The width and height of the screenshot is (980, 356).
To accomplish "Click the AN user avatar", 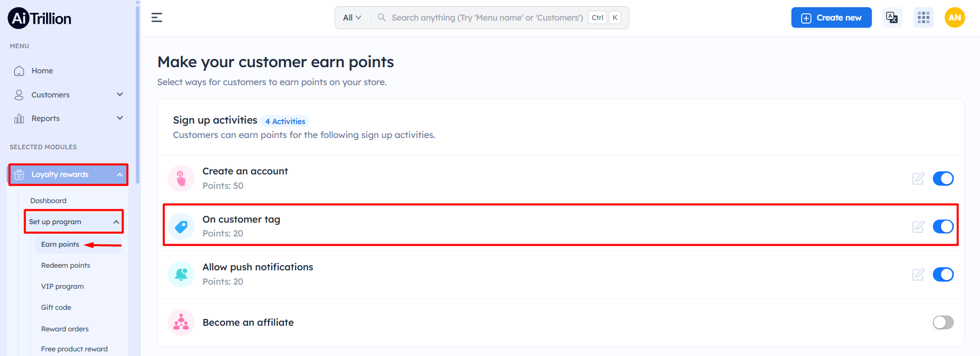I will [x=954, y=17].
